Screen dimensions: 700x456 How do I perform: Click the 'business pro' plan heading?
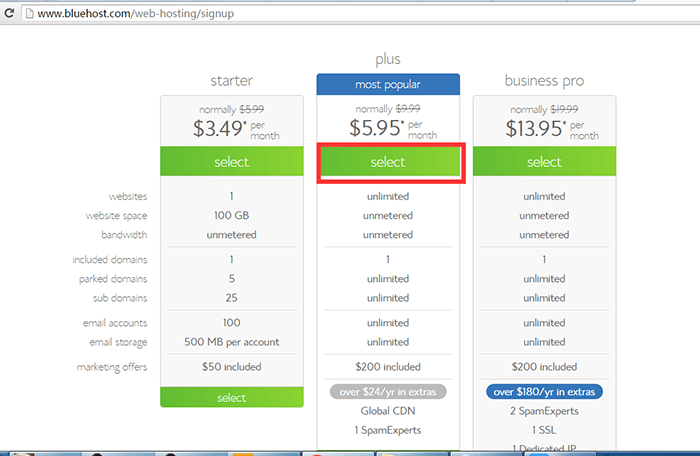[544, 80]
